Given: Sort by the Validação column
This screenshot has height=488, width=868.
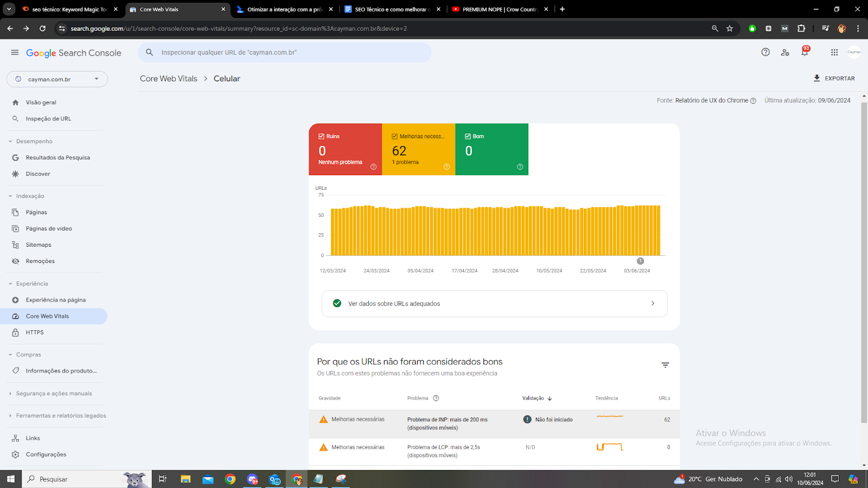Looking at the screenshot, I should click(537, 398).
